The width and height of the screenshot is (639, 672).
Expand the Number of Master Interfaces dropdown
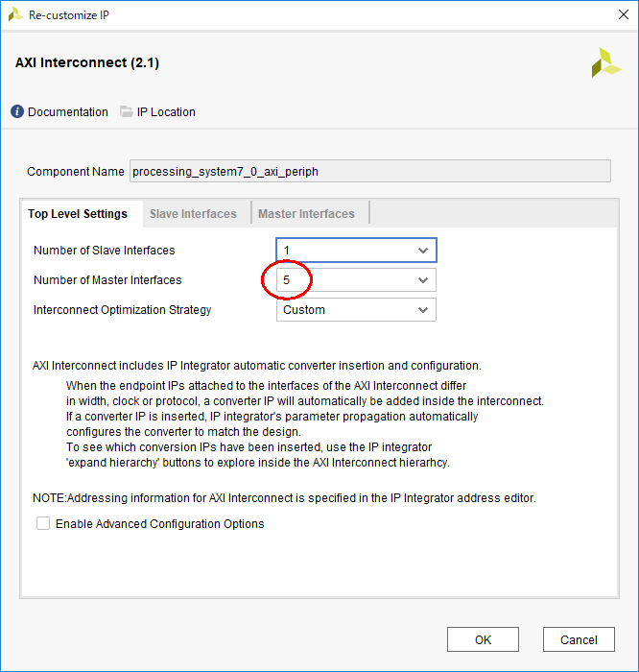423,280
